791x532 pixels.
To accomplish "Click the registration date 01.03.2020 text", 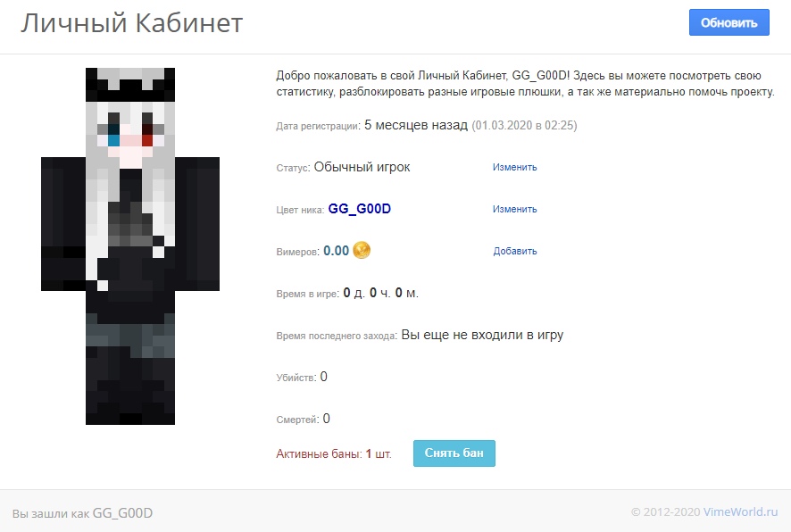I will coord(525,125).
